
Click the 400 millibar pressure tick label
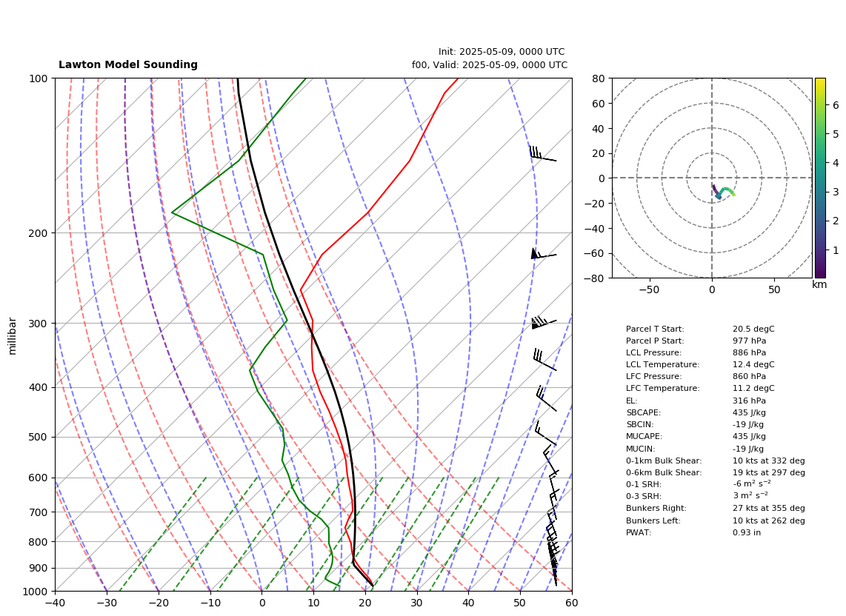(39, 388)
